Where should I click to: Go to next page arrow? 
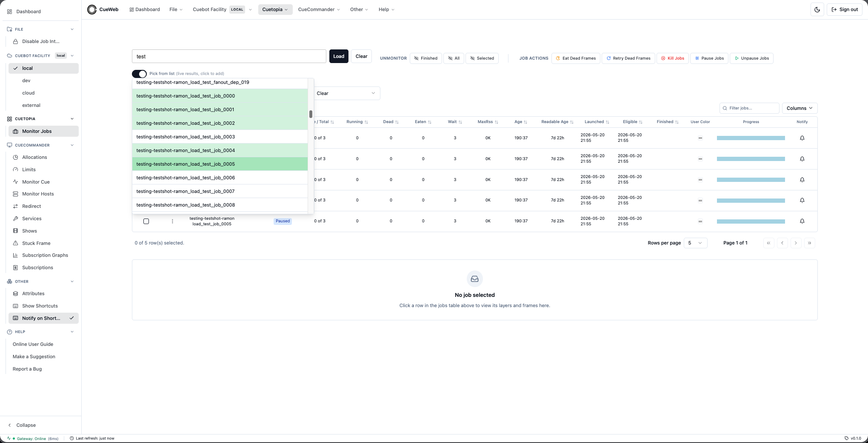pos(796,243)
